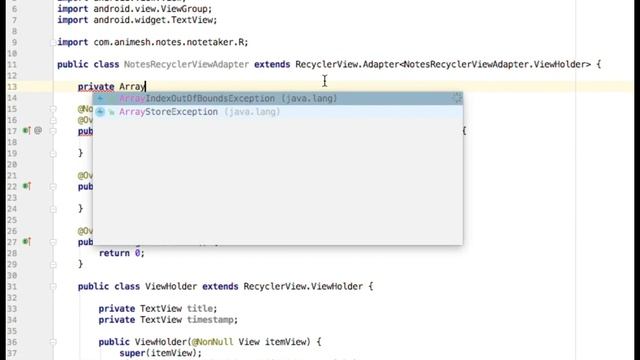Click the override gutter icon on line 17
Viewport: 640px width, 360px height.
[27, 131]
